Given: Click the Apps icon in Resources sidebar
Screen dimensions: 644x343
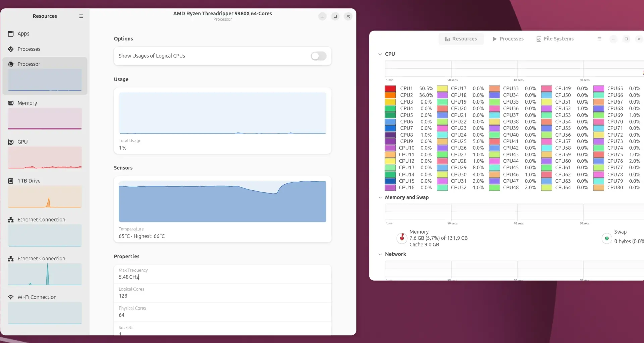Looking at the screenshot, I should coord(11,33).
